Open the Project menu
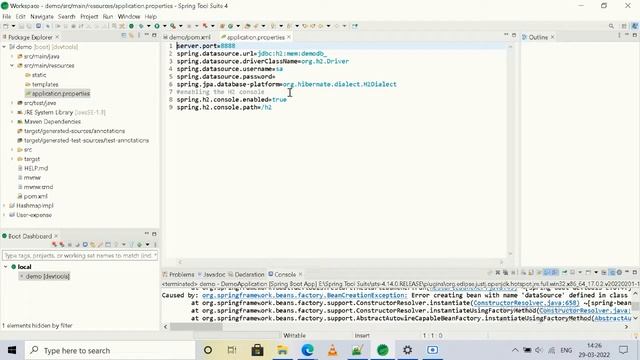The height and width of the screenshot is (360, 640). point(89,17)
